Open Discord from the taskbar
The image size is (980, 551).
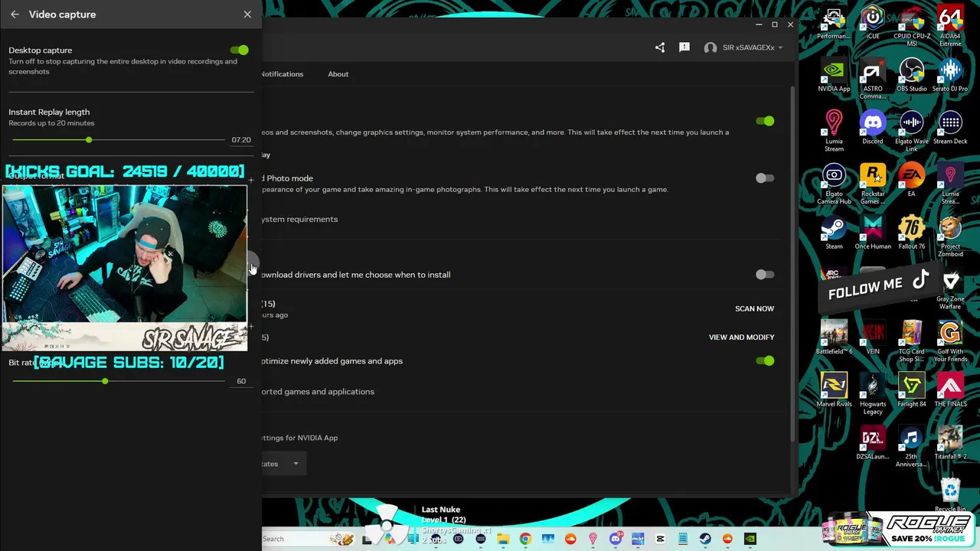click(616, 539)
